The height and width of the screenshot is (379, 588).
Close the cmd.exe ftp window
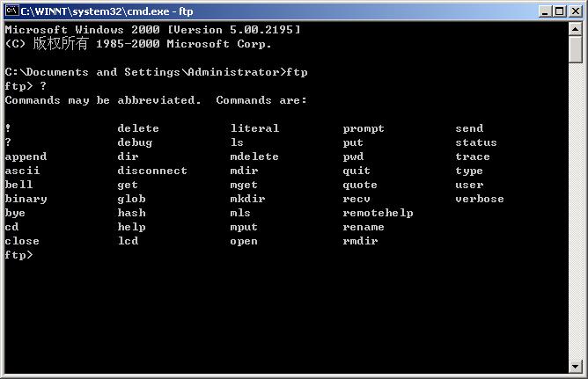[575, 11]
